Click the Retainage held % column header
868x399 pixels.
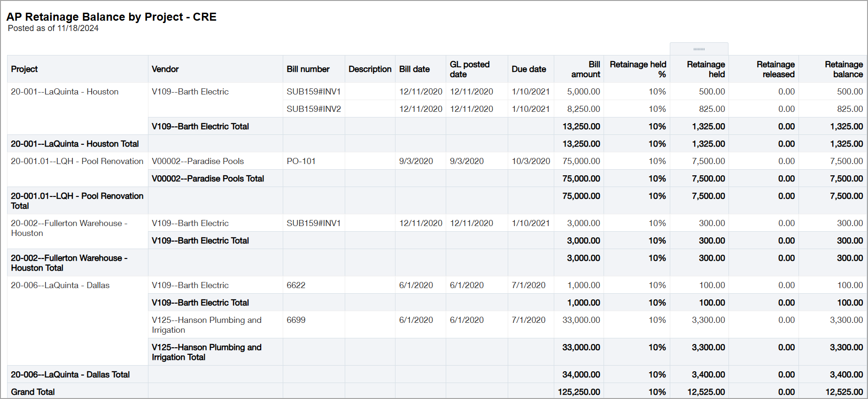(x=637, y=69)
